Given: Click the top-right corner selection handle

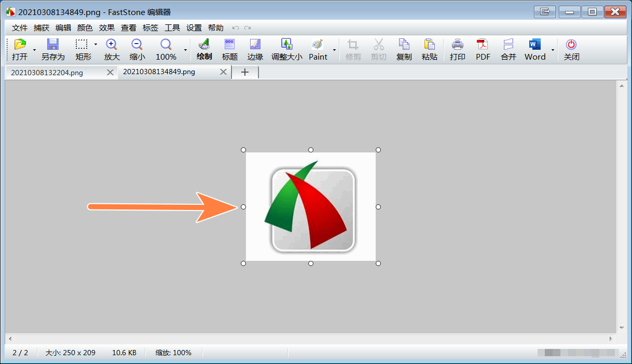Looking at the screenshot, I should click(378, 150).
